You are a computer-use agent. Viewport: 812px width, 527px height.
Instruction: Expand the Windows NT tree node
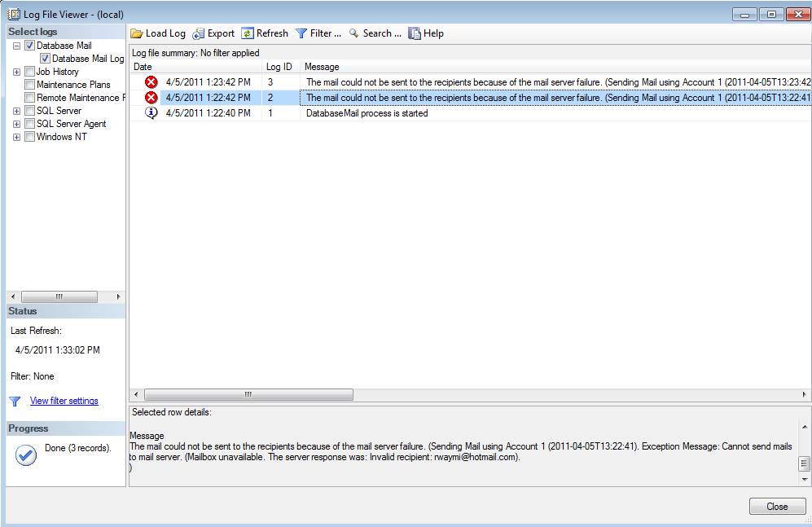coord(16,137)
